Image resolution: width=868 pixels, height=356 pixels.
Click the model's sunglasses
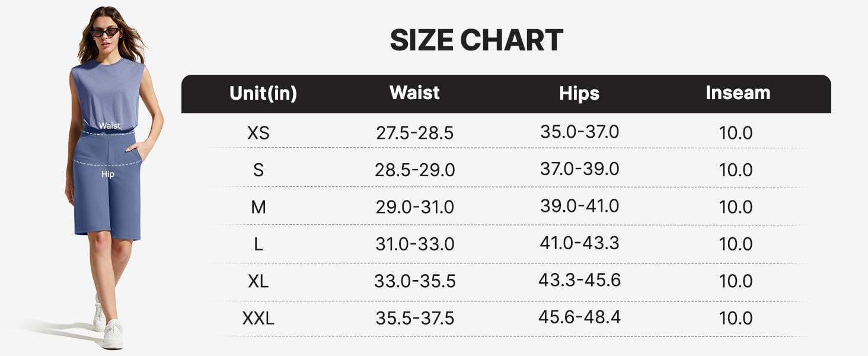pyautogui.click(x=105, y=32)
